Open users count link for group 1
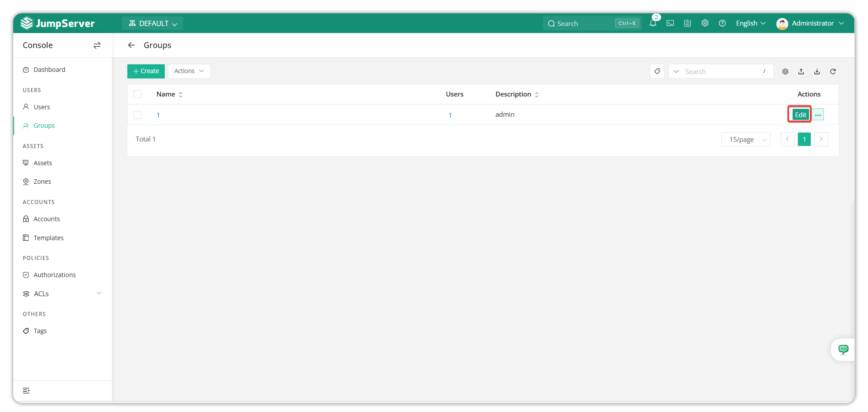 tap(450, 115)
